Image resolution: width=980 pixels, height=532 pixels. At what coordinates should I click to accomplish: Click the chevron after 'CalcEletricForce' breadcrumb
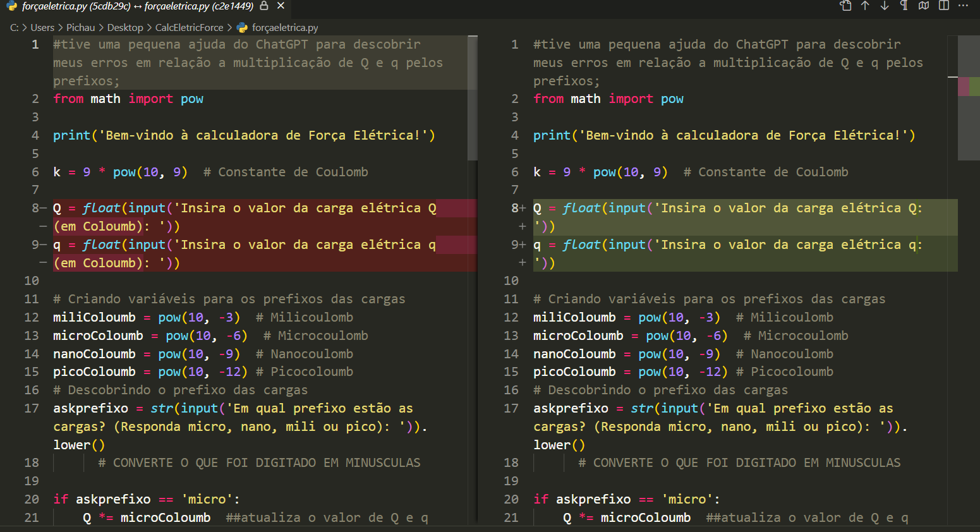(x=229, y=28)
